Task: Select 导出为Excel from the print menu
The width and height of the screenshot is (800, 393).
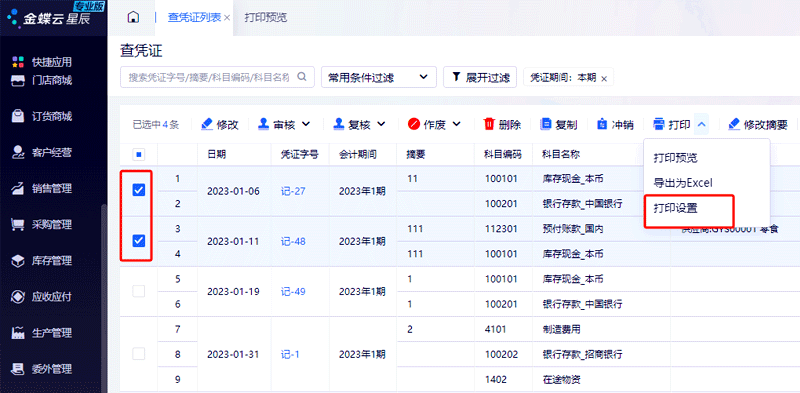Action: pos(683,183)
